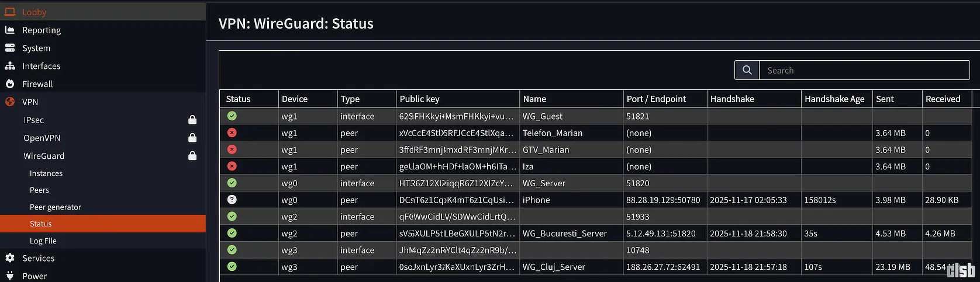
Task: Click the WireGuard lock icon
Action: click(192, 156)
